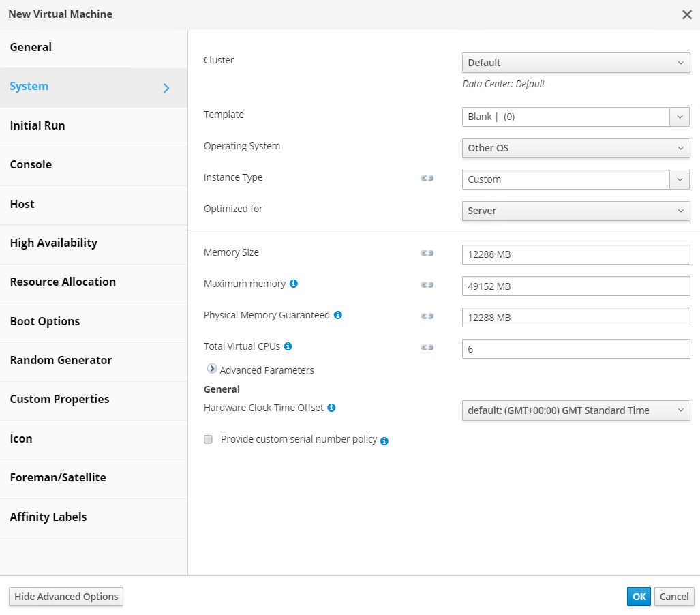Screen dimensions: 700x615
Task: Click the chain link icon next to Memory Size
Action: [427, 253]
